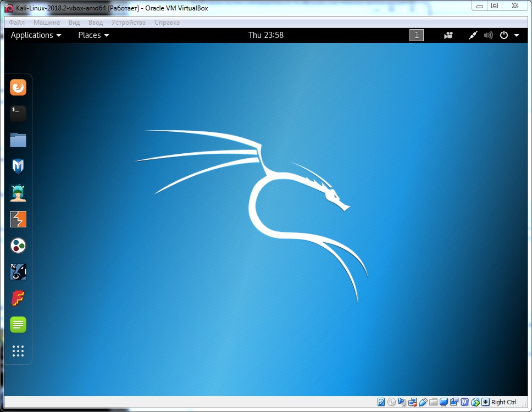The height and width of the screenshot is (412, 532).
Task: Click the audio indicator in VirtualBox status bar
Action: pyautogui.click(x=402, y=402)
